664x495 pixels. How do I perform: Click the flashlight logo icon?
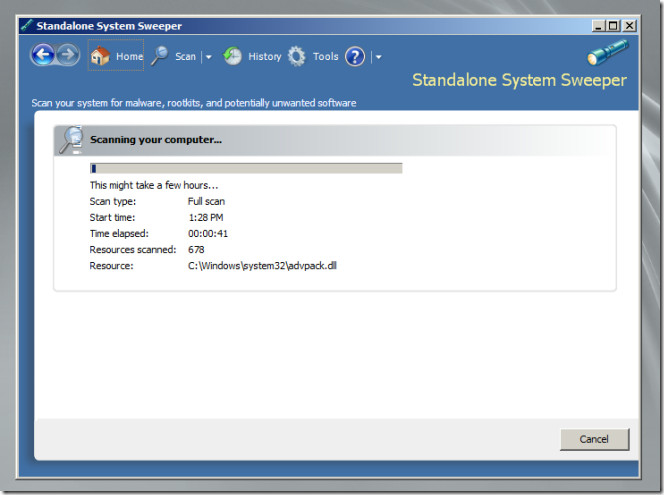tap(608, 52)
